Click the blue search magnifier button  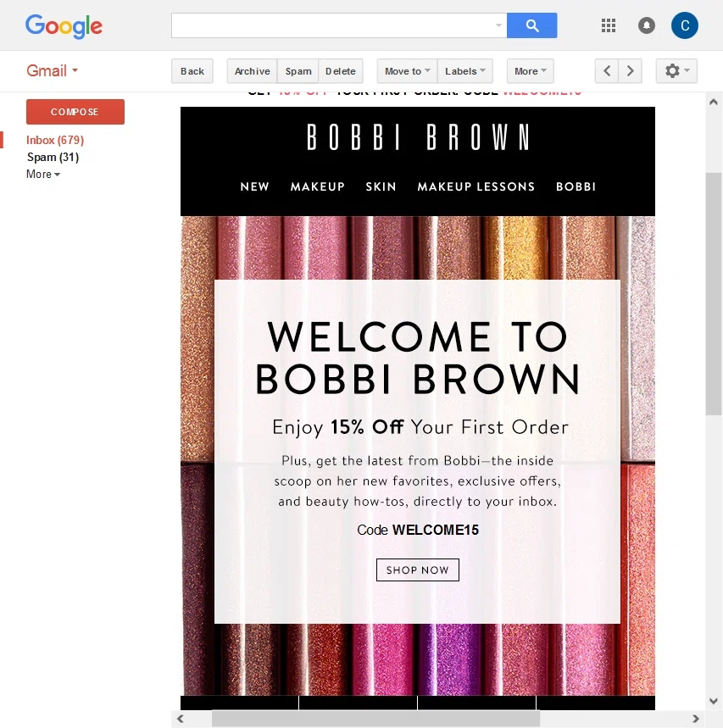point(531,25)
